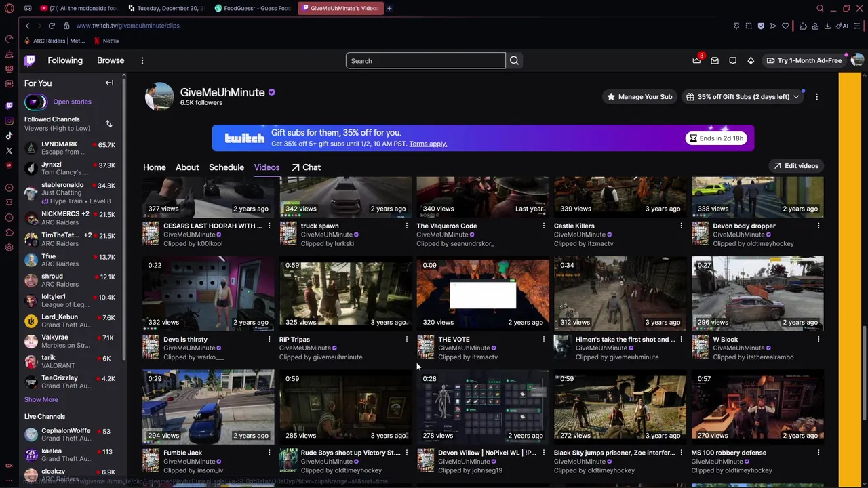Viewport: 868px width, 488px height.
Task: Open the Terms apply link
Action: click(428, 144)
